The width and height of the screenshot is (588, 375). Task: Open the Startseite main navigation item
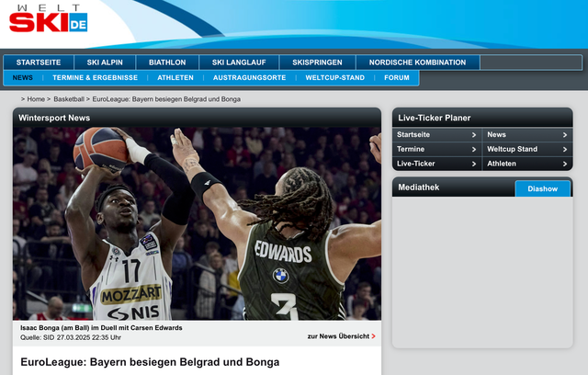[38, 62]
